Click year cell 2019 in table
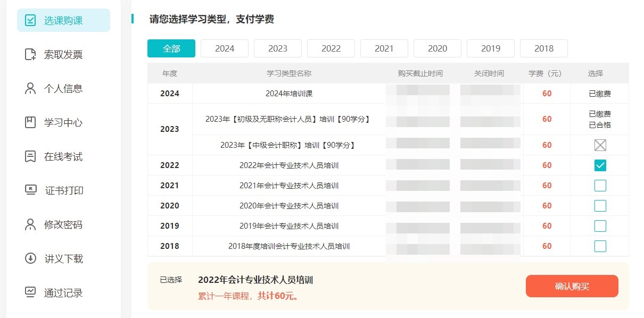The height and width of the screenshot is (318, 644). click(x=170, y=226)
